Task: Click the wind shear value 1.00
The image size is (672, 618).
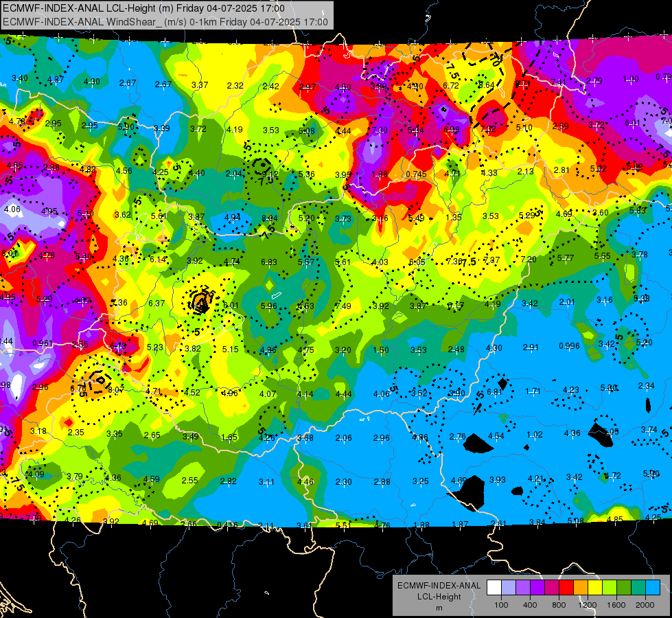Action: tap(630, 78)
